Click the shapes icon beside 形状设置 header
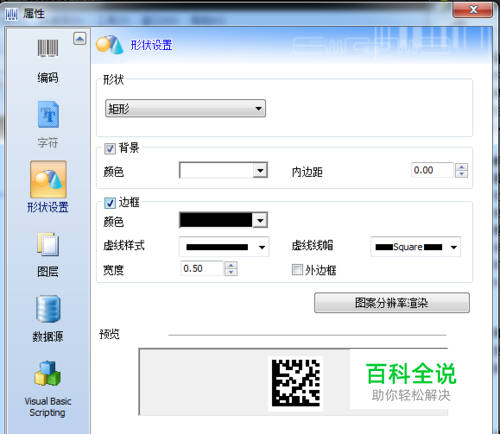 [x=110, y=45]
